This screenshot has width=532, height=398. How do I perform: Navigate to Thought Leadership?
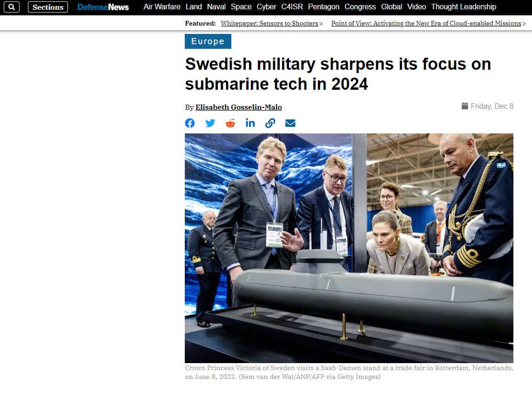[464, 7]
